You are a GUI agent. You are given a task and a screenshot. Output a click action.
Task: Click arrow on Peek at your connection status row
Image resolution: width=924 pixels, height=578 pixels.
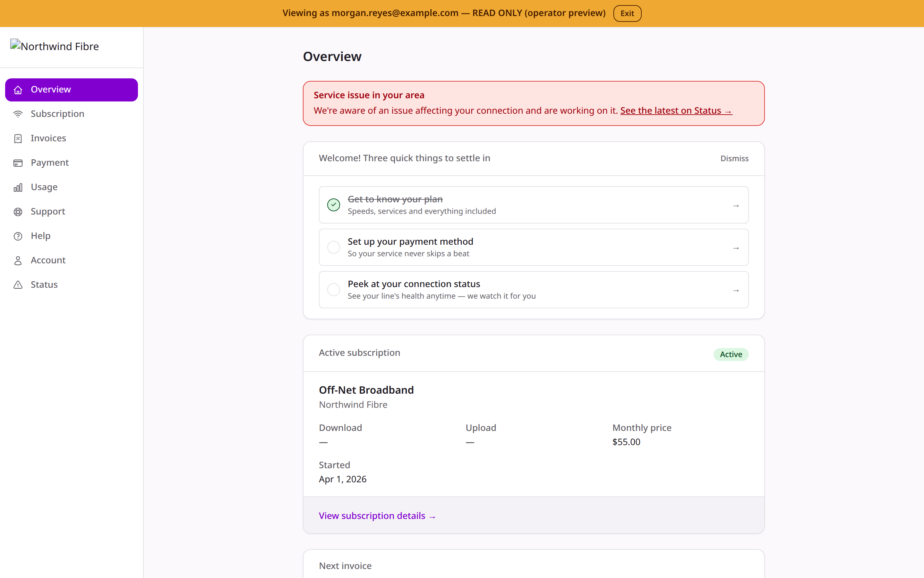(736, 291)
